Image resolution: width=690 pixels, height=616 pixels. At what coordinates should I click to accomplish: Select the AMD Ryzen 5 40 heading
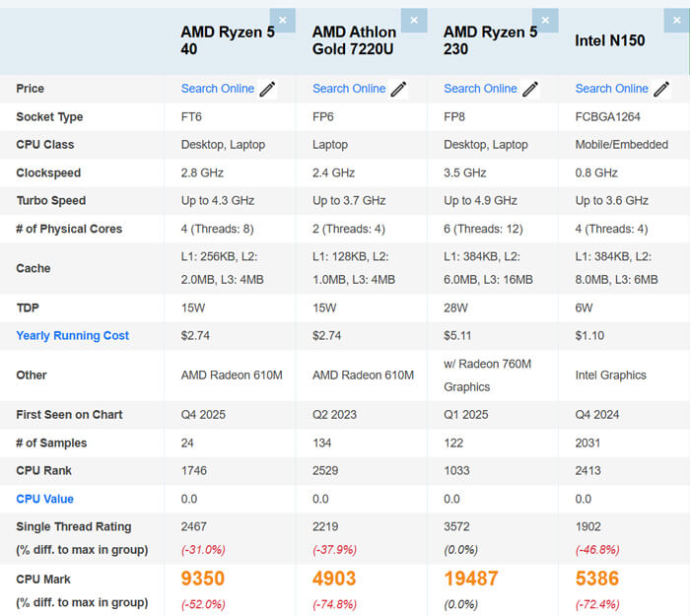tap(228, 40)
